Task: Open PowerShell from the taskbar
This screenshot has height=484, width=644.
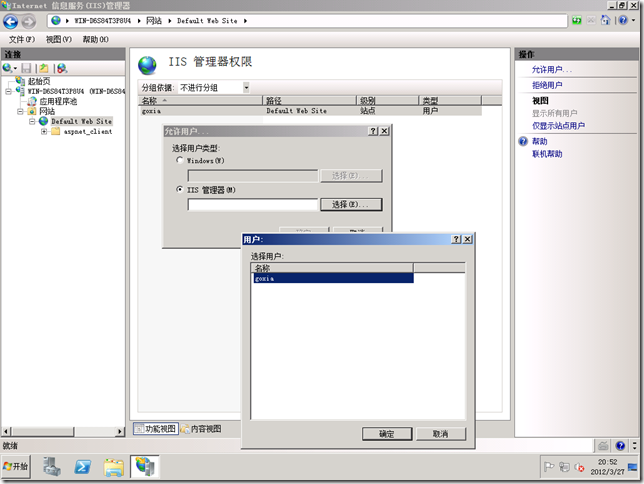Action: coord(83,467)
